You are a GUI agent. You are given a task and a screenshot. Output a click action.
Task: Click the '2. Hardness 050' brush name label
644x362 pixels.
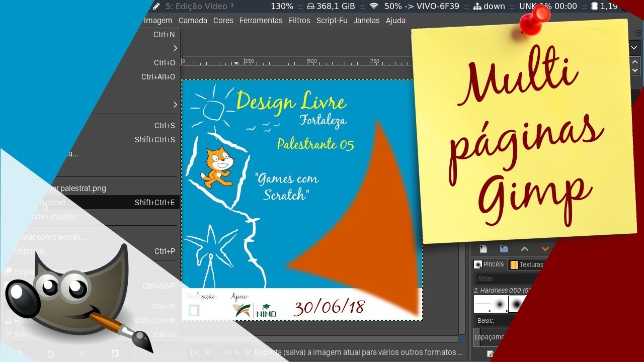(x=501, y=290)
